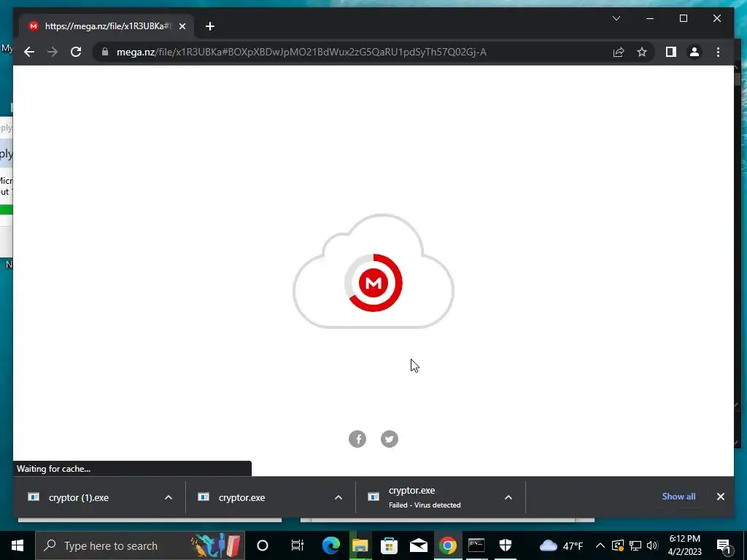
Task: Launch Microsoft Edge from taskbar
Action: pos(330,545)
